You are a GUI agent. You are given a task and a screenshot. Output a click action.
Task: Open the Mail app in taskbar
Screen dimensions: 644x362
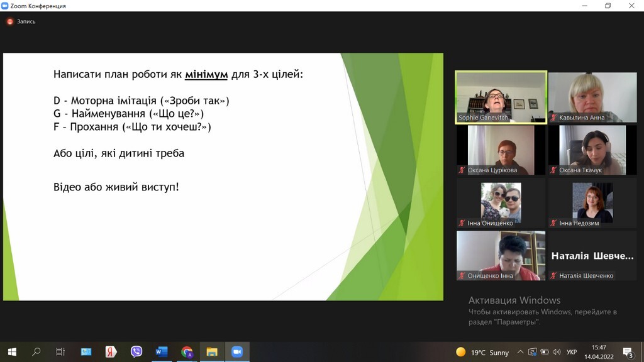(x=86, y=352)
